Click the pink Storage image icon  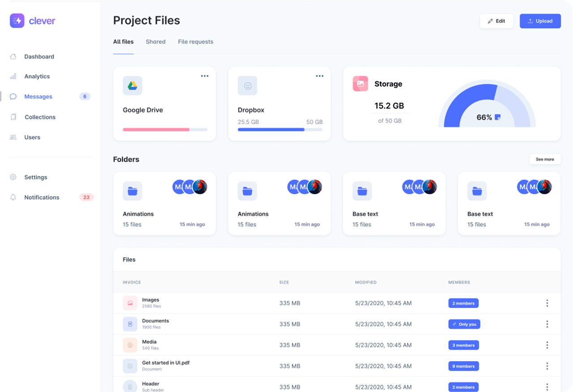(x=360, y=84)
